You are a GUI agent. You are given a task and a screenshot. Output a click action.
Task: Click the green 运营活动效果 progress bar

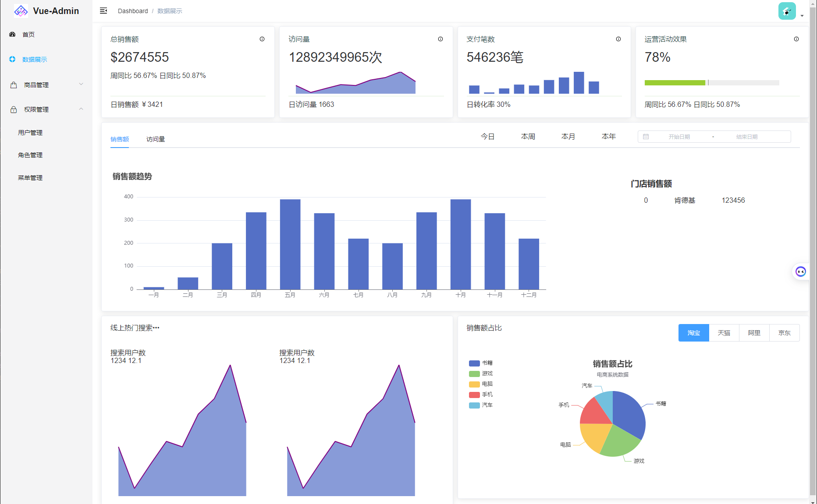click(x=675, y=83)
